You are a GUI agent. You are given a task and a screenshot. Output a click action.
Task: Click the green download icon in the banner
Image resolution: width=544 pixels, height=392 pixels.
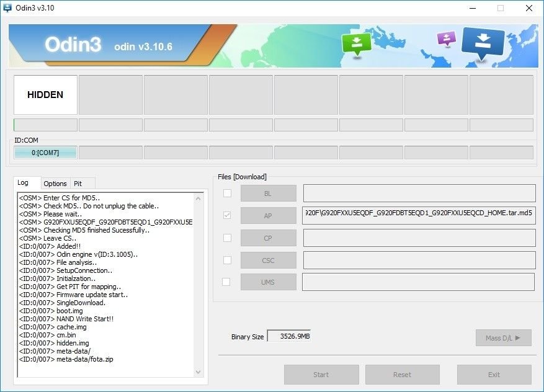click(x=356, y=45)
